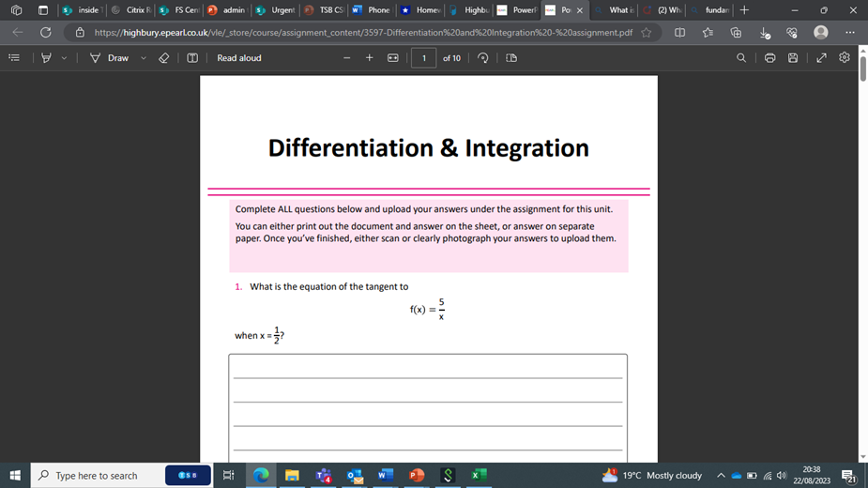This screenshot has width=868, height=488.
Task: Open the Windows Start menu
Action: coord(15,475)
